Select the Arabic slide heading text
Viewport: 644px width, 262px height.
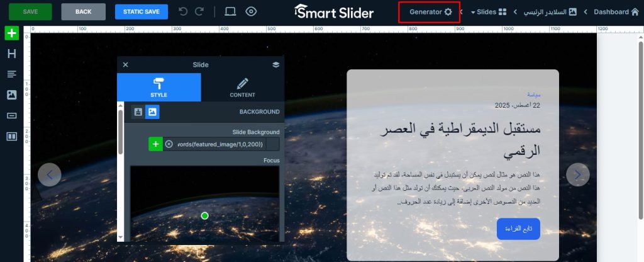click(x=460, y=140)
